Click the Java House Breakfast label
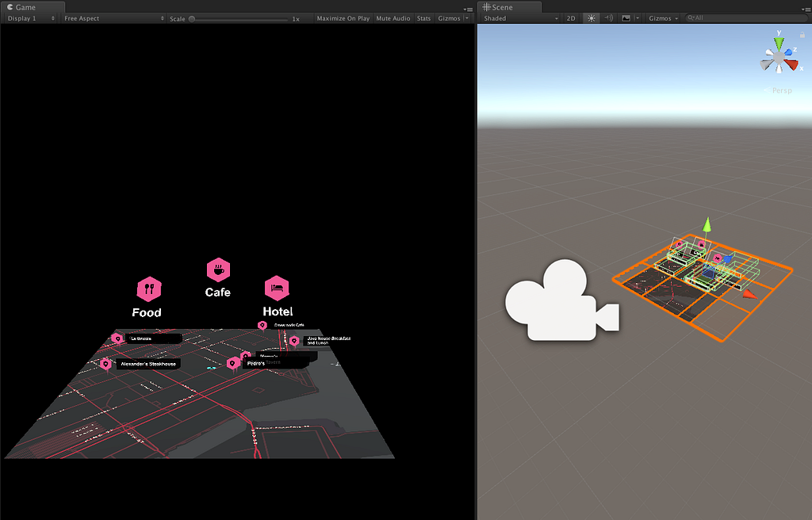This screenshot has height=520, width=812. point(329,340)
